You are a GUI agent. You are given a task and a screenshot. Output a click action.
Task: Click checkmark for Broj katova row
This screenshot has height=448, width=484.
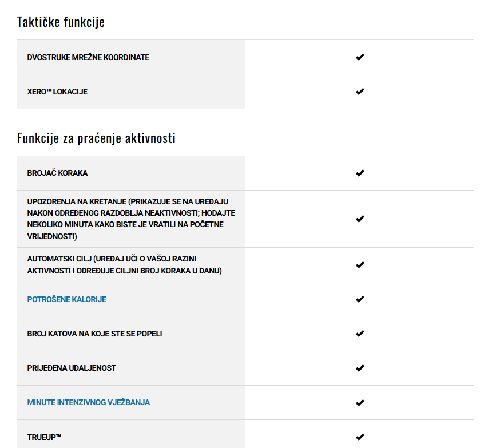(360, 334)
